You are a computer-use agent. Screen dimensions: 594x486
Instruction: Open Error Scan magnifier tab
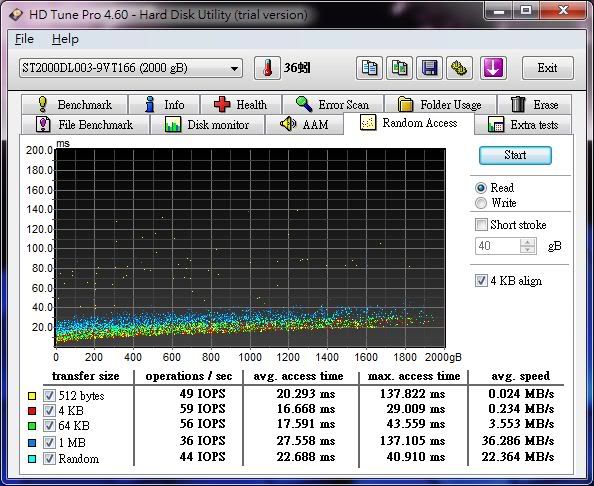[333, 104]
